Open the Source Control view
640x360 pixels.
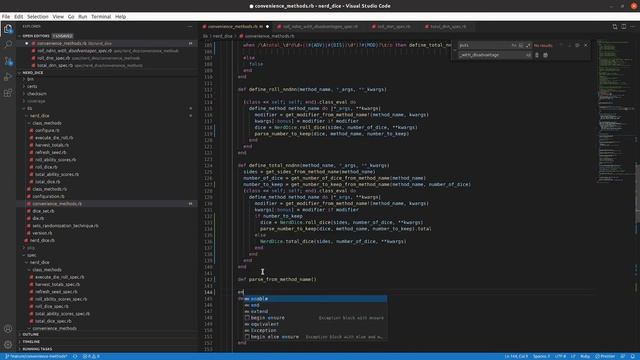point(8,61)
